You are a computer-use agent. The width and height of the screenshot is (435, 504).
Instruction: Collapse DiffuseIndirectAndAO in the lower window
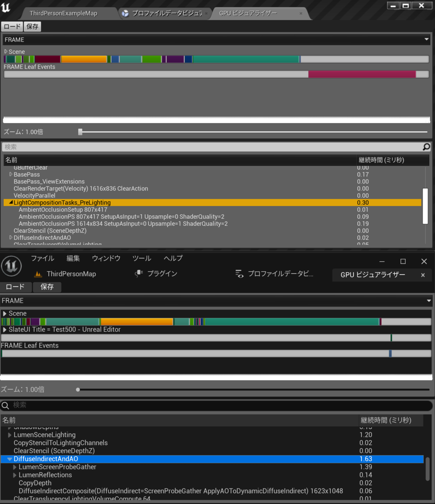(x=10, y=459)
